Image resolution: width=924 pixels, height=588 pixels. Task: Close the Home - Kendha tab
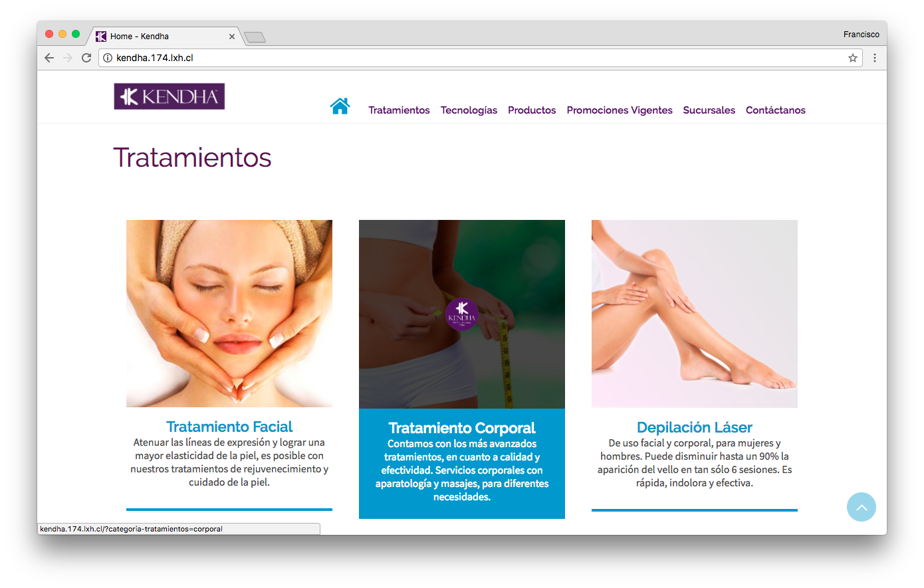[x=232, y=37]
